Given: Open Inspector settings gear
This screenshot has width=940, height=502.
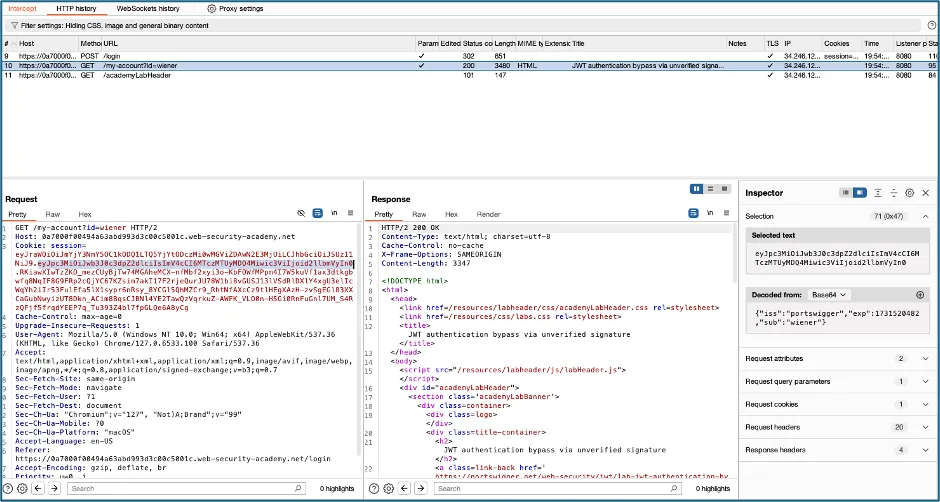Looking at the screenshot, I should point(909,193).
